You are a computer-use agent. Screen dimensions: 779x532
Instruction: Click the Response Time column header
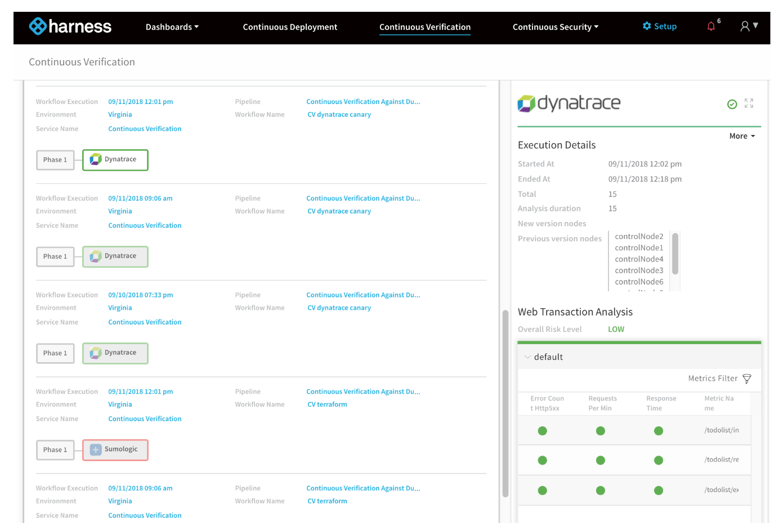[x=661, y=403]
